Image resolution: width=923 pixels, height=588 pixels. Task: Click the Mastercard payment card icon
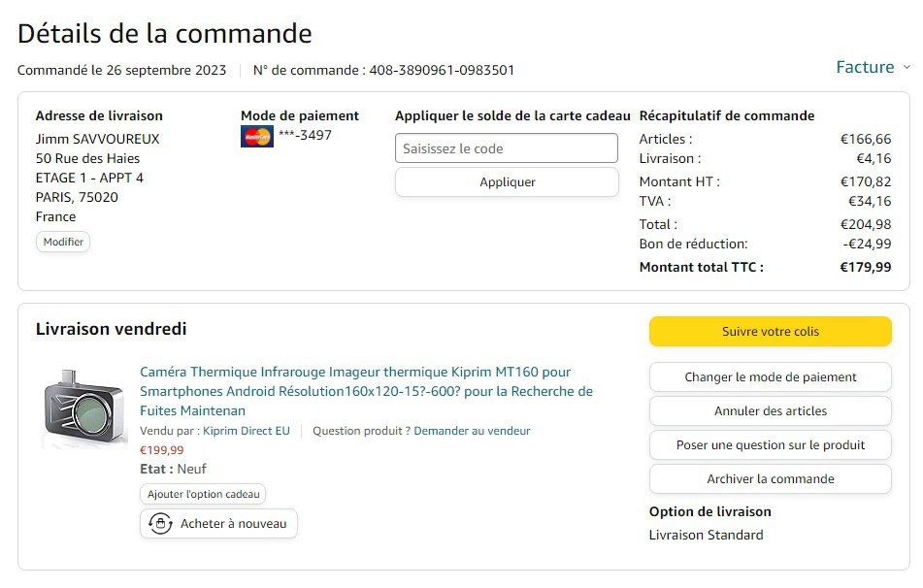click(256, 137)
